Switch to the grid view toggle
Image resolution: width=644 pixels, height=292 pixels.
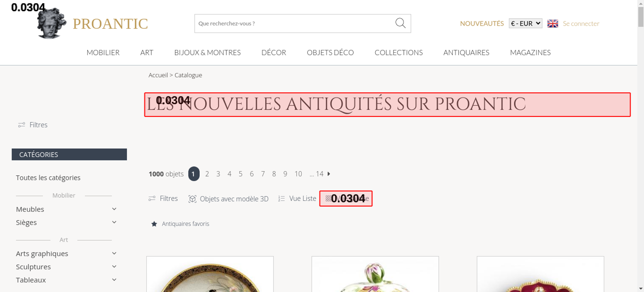coord(346,198)
